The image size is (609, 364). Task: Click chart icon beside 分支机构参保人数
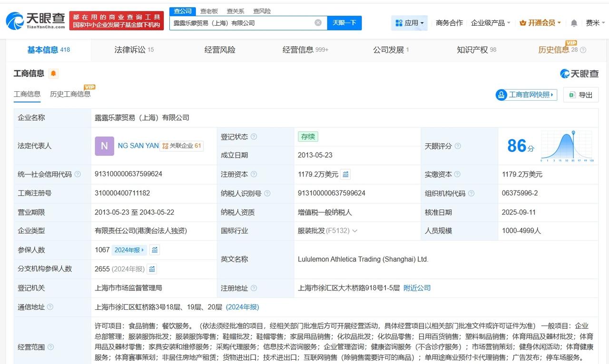coord(152,269)
